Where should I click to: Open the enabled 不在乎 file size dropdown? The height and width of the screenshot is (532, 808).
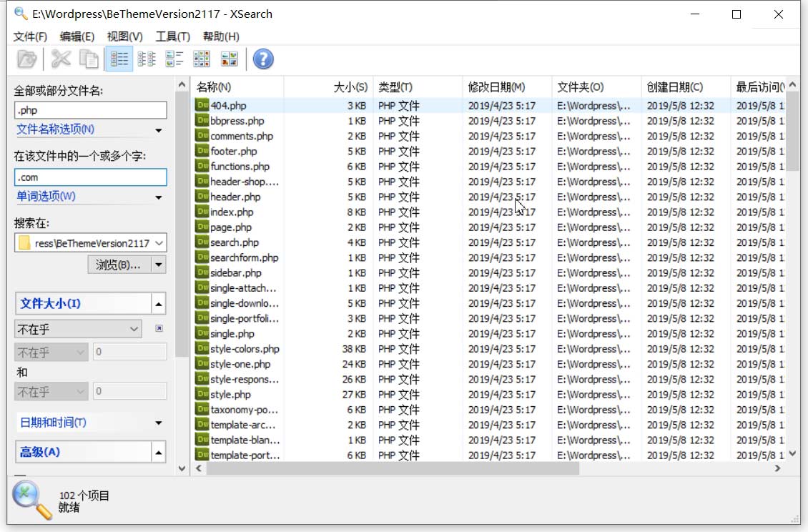click(x=78, y=329)
